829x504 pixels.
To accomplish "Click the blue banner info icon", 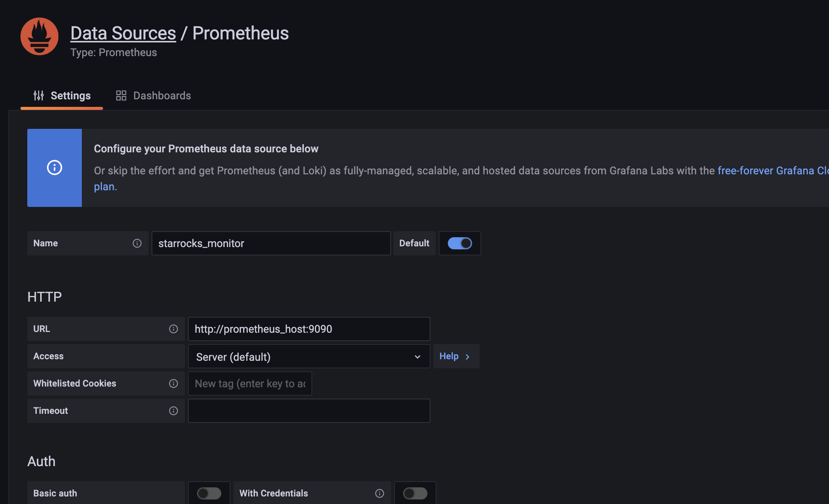I will click(55, 167).
